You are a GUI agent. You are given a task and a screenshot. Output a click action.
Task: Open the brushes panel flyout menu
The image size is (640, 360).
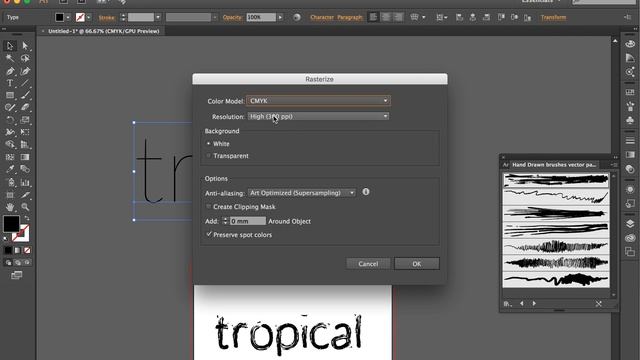pyautogui.click(x=613, y=164)
